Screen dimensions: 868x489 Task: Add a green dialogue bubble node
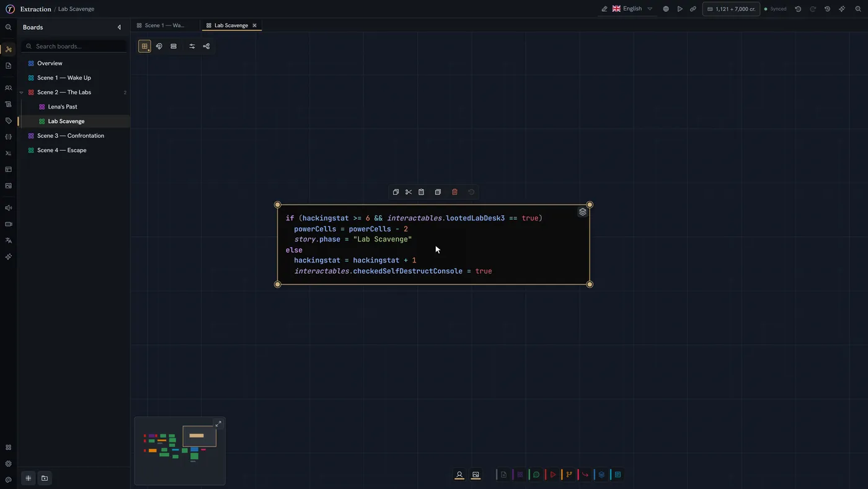536,475
